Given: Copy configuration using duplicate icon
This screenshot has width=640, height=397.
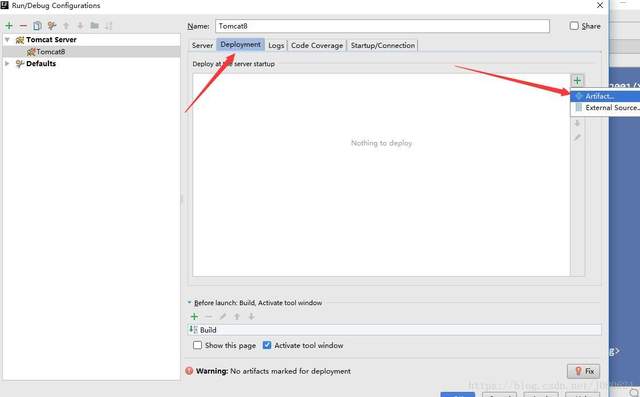Looking at the screenshot, I should (x=37, y=26).
